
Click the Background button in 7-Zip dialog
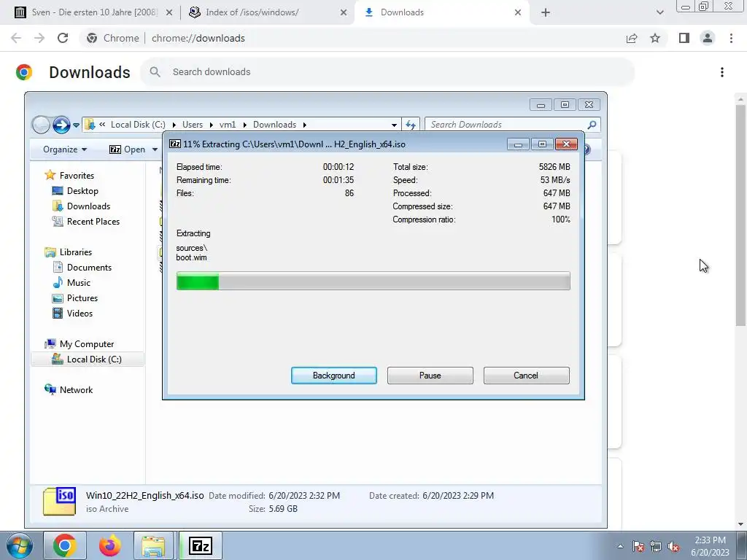[x=333, y=376]
